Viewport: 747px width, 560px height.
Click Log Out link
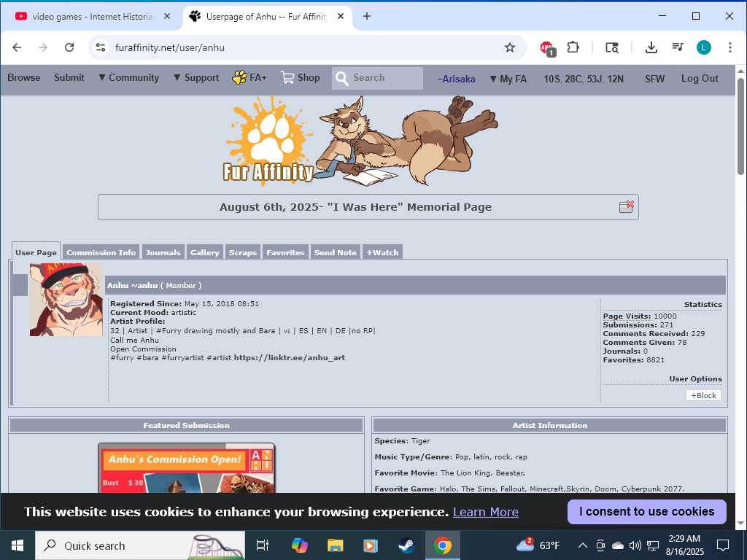pos(700,79)
